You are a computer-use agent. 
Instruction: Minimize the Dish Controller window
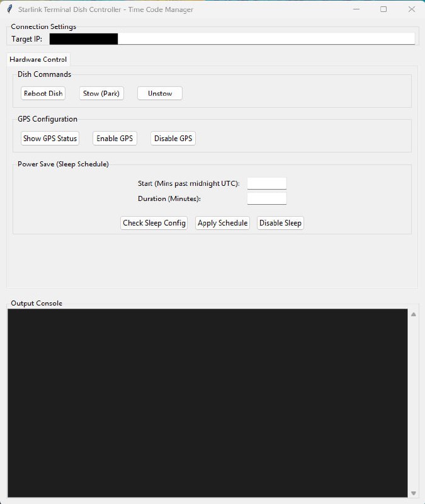356,9
